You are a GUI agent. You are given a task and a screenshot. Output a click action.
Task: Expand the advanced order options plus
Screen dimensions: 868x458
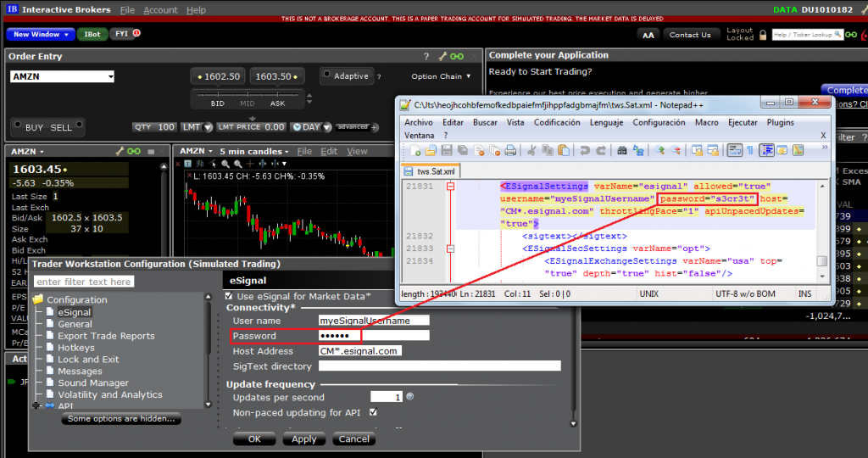point(374,127)
